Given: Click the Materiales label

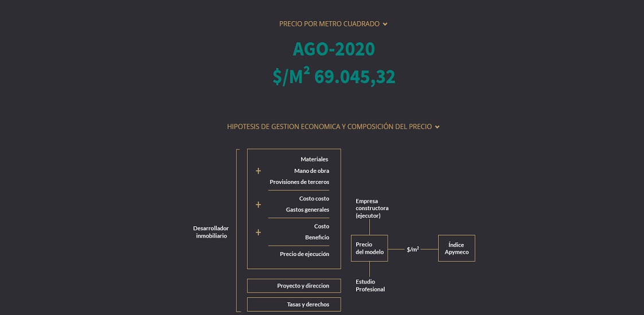Looking at the screenshot, I should [x=314, y=160].
